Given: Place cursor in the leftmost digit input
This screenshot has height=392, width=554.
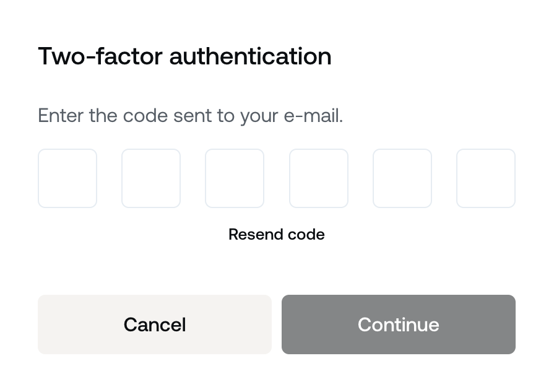Looking at the screenshot, I should [x=67, y=178].
